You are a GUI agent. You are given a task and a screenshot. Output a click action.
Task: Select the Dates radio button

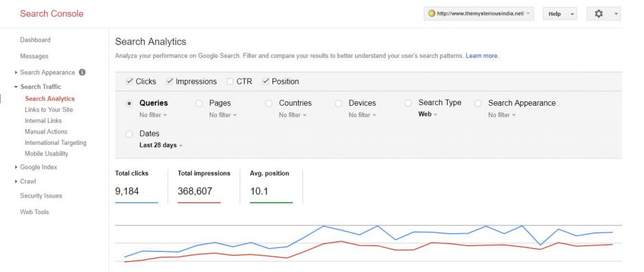(130, 134)
